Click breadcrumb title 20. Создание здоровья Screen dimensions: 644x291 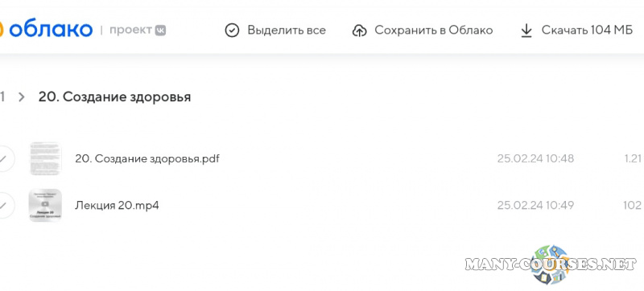point(114,97)
